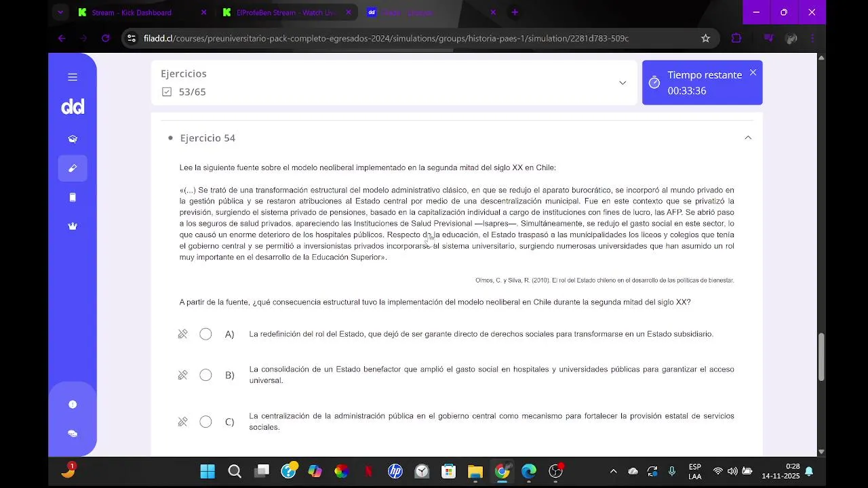This screenshot has width=868, height=488.
Task: Open the clipboard icon in sidebar
Action: [73, 197]
